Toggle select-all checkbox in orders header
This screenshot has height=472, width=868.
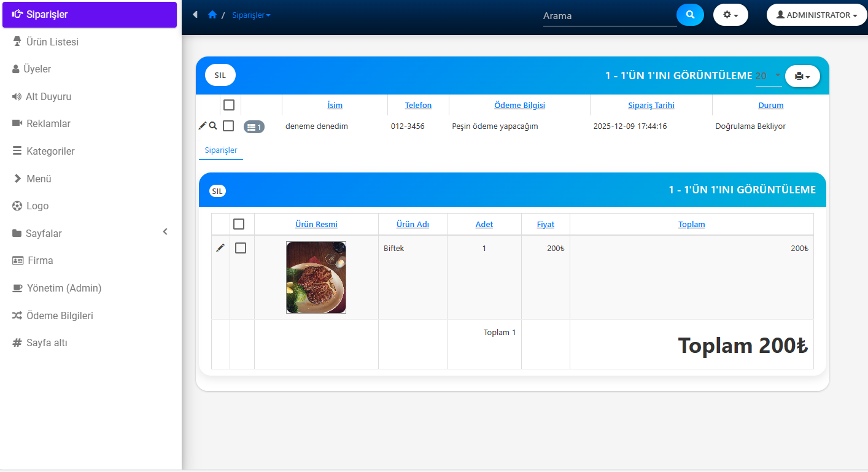tap(228, 105)
